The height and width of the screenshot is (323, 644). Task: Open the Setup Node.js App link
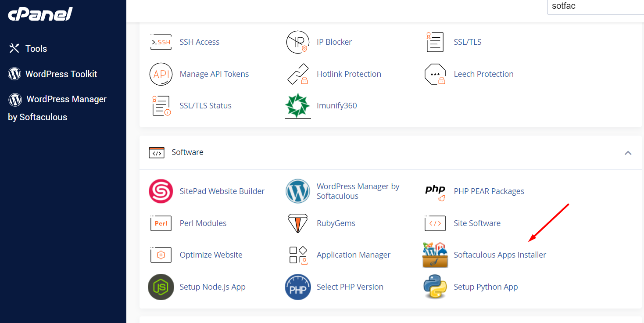click(x=212, y=287)
